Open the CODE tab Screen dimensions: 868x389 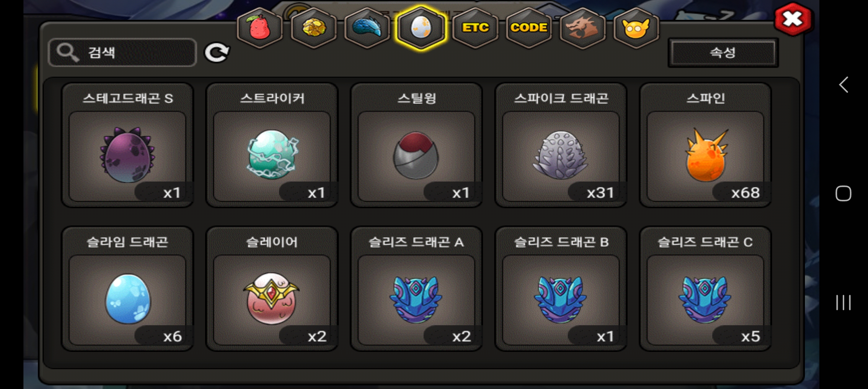coord(529,28)
